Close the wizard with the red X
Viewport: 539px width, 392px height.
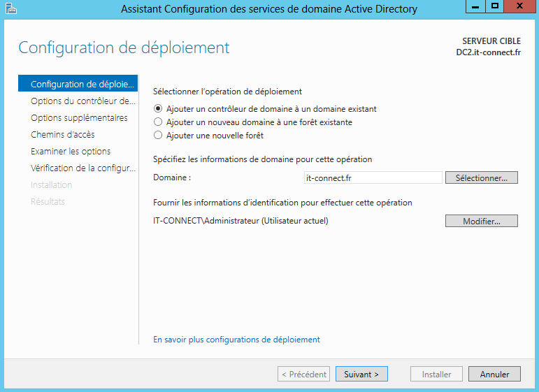point(520,7)
